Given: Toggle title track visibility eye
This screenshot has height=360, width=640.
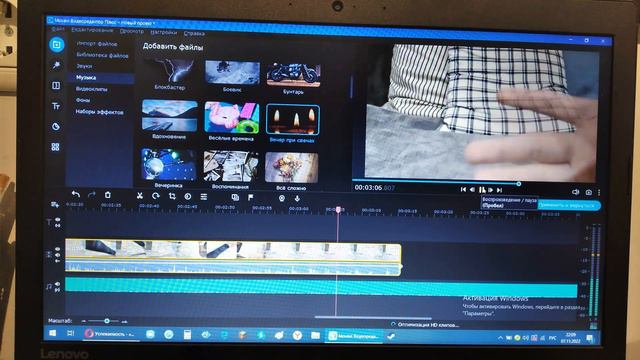Looking at the screenshot, I should [58, 220].
